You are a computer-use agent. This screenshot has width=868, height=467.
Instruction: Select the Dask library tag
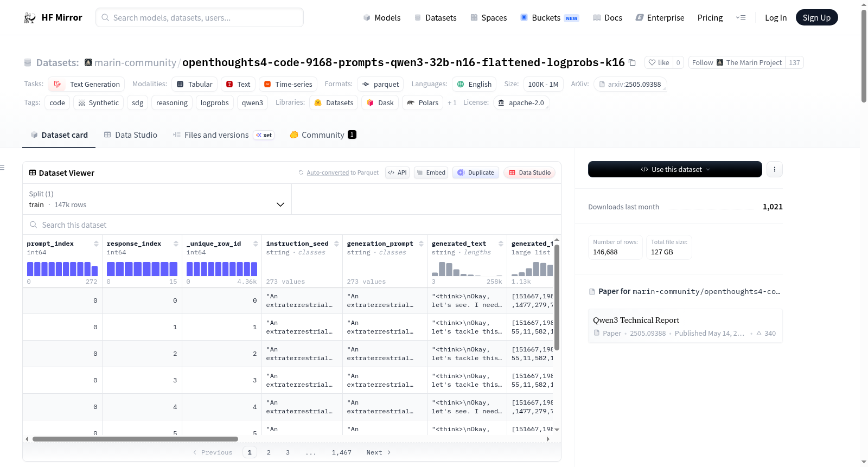click(x=380, y=103)
